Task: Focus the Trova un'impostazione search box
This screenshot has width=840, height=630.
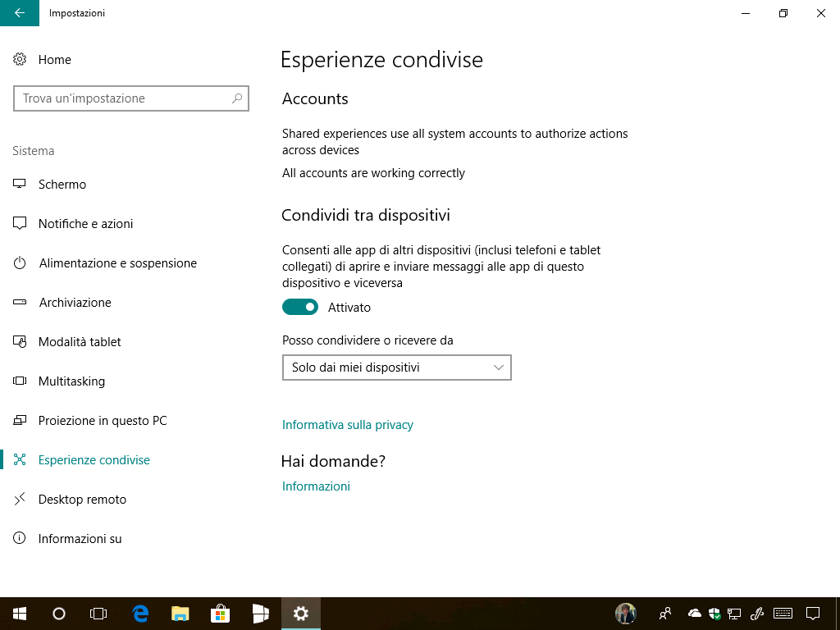Action: pos(130,98)
